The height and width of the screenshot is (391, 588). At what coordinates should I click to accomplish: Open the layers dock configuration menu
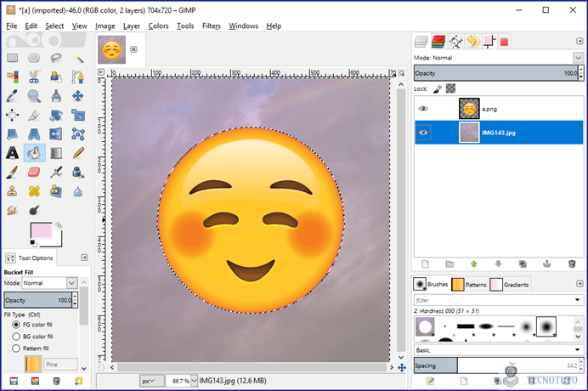(580, 41)
